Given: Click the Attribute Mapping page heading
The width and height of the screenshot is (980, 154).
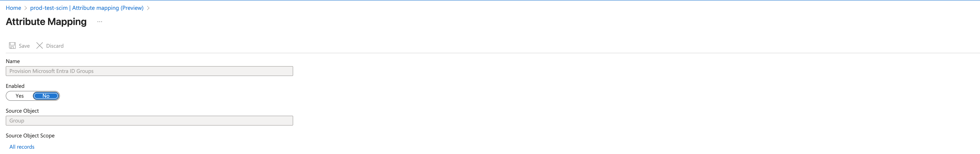Looking at the screenshot, I should click(46, 22).
